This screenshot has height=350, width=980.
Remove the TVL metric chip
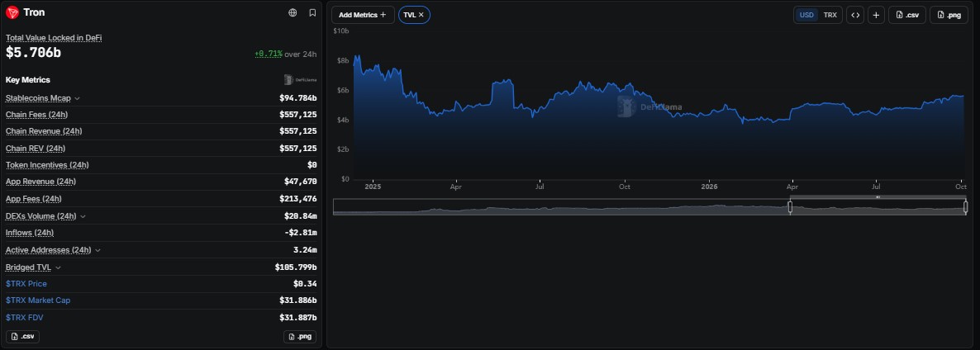(421, 15)
